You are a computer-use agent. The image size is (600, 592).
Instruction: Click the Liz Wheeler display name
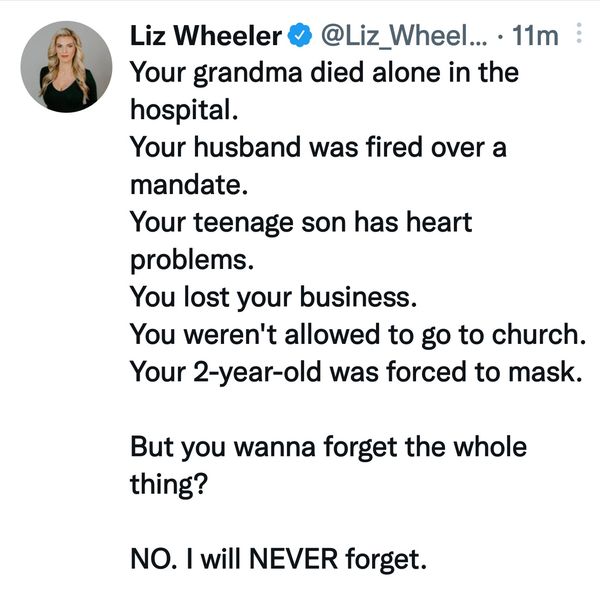point(206,36)
